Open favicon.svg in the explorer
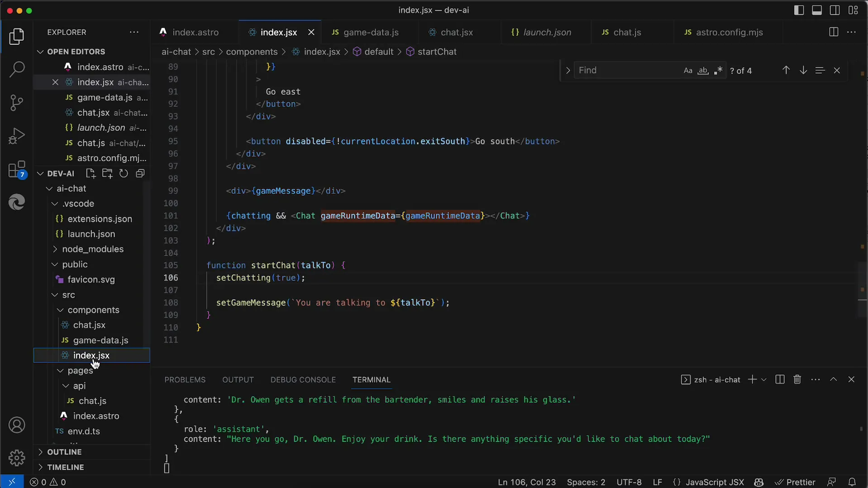 point(91,280)
